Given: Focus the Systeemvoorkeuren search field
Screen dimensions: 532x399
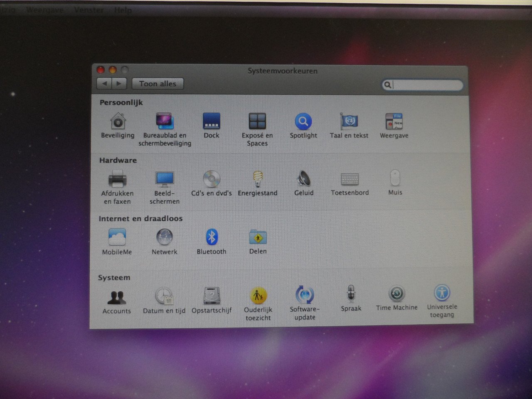Looking at the screenshot, I should 422,85.
